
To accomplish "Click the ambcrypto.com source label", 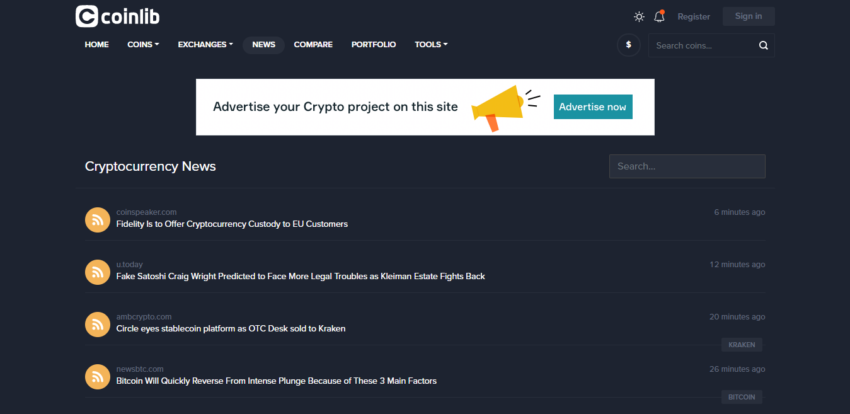I will (x=144, y=316).
